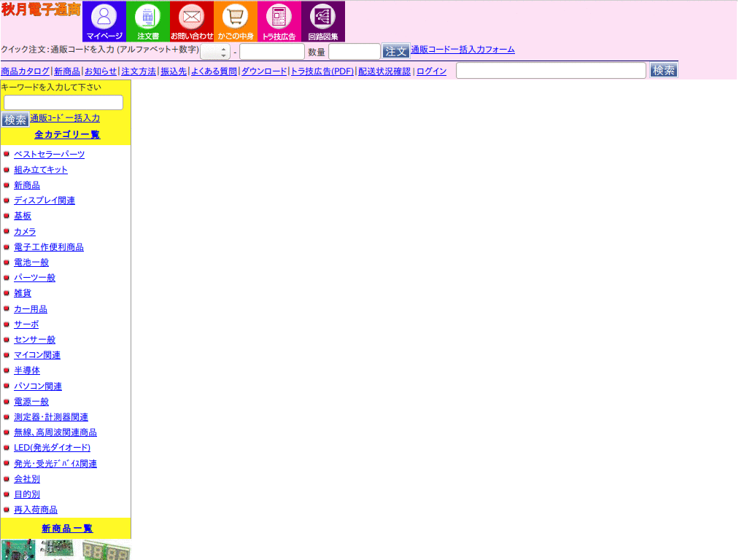Viewport: 747px width, 560px height.
Task: Select the sidebar 新商品 category
Action: pyautogui.click(x=27, y=185)
